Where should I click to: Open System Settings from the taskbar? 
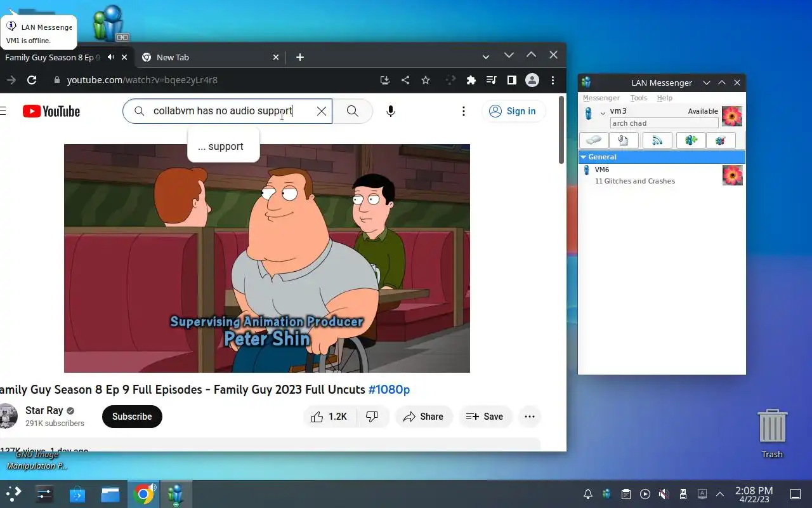click(x=44, y=494)
